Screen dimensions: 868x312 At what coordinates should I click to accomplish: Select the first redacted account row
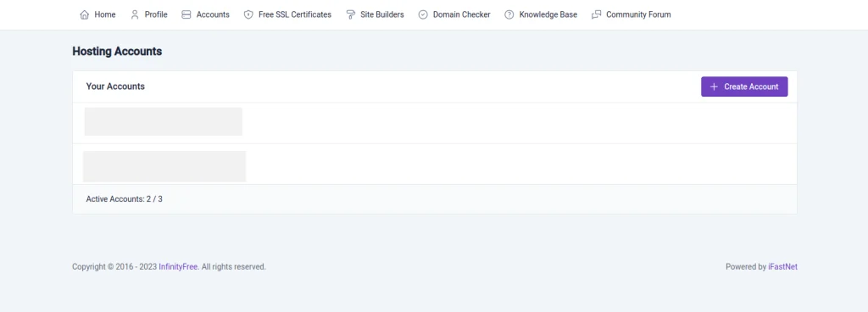(x=435, y=123)
